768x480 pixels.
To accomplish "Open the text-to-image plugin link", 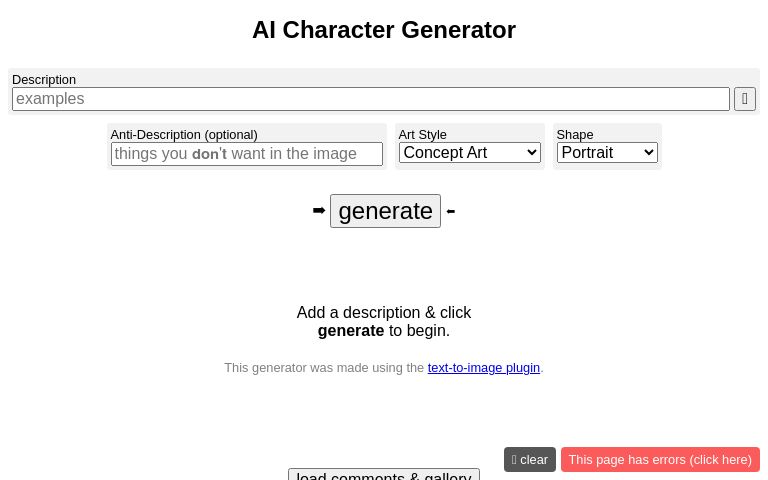I will tap(483, 368).
